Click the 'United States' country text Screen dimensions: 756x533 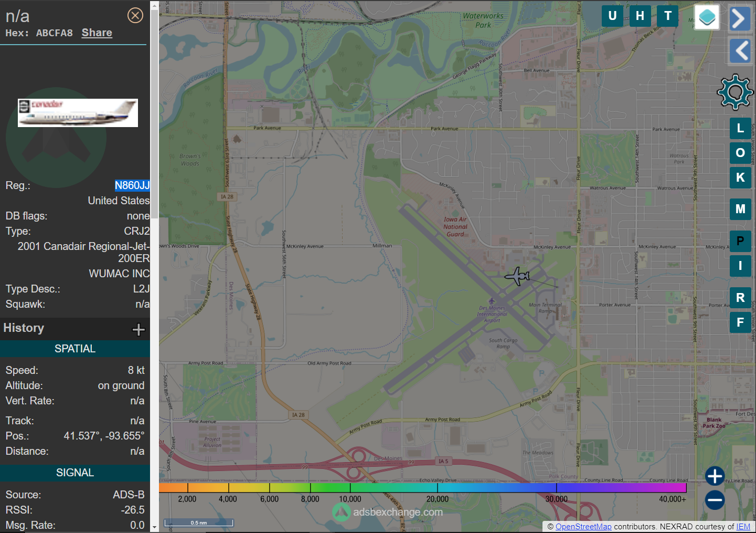pyautogui.click(x=119, y=201)
